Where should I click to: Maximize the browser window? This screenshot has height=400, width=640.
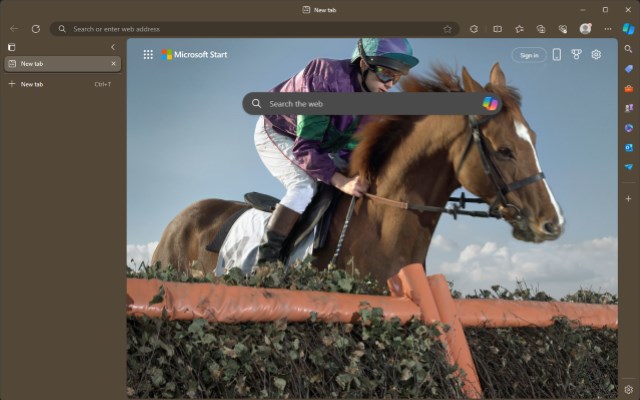click(x=605, y=10)
